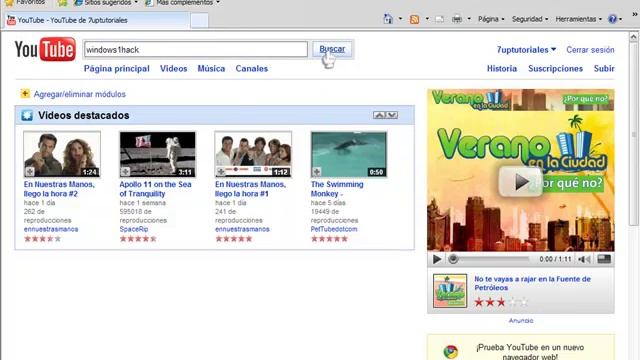The width and height of the screenshot is (640, 360).
Task: Open the Seguridad menu dropdown
Action: click(530, 19)
